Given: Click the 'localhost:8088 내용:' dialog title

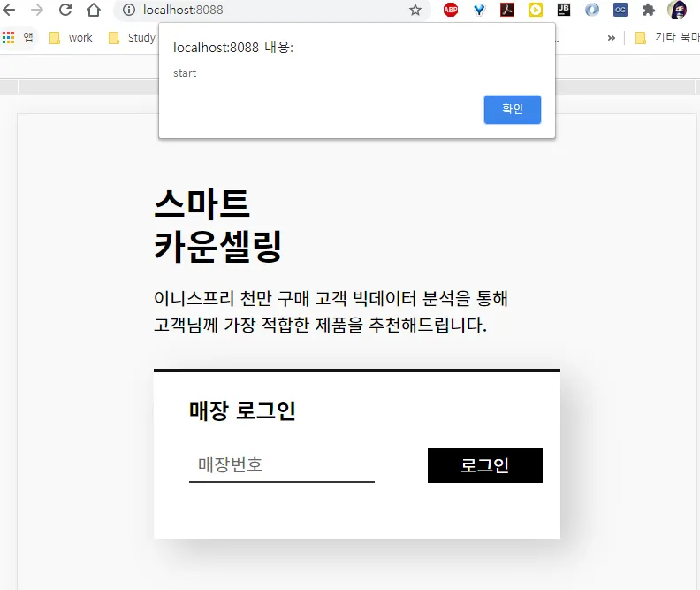Looking at the screenshot, I should click(x=233, y=48).
